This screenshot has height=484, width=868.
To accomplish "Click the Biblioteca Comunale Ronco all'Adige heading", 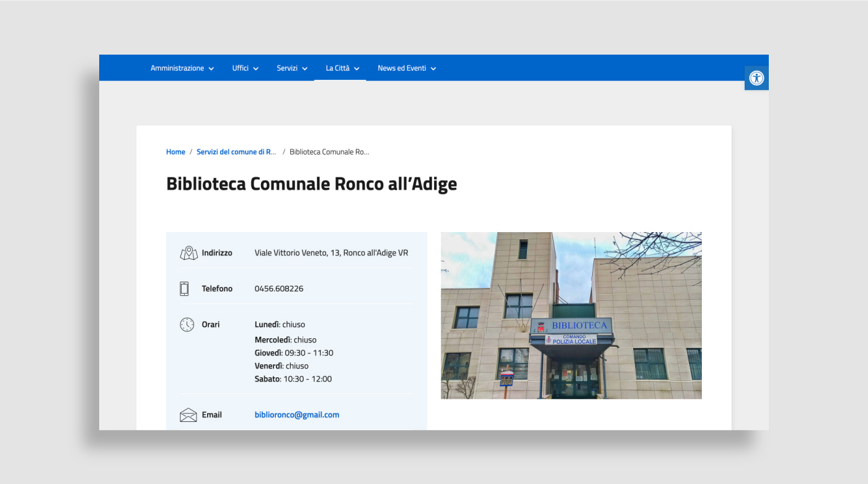I will pos(311,184).
